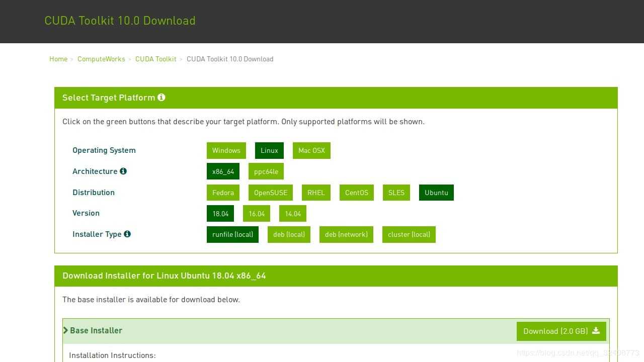The image size is (644, 362).
Task: Download the 2.0 GB base installer
Action: 561,331
